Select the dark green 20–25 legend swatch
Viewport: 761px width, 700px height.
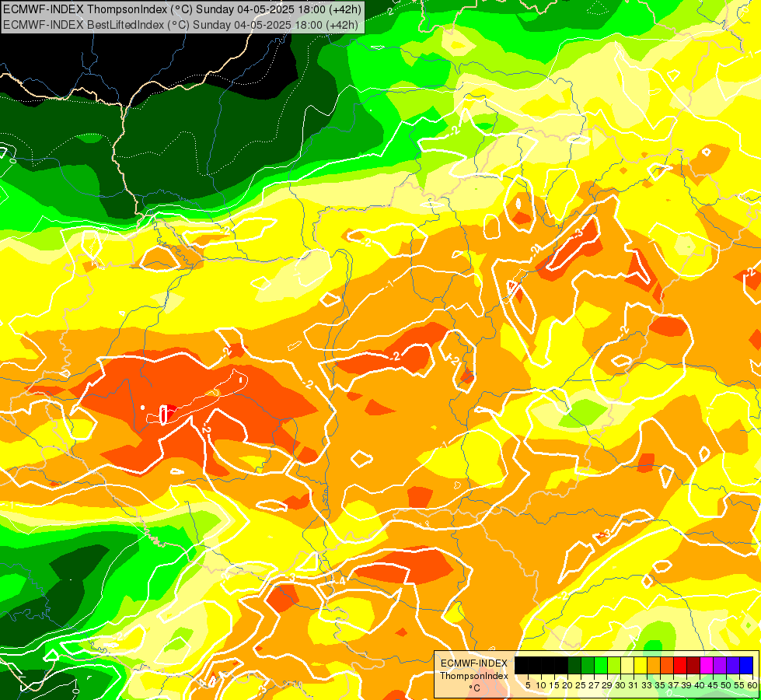(x=574, y=665)
